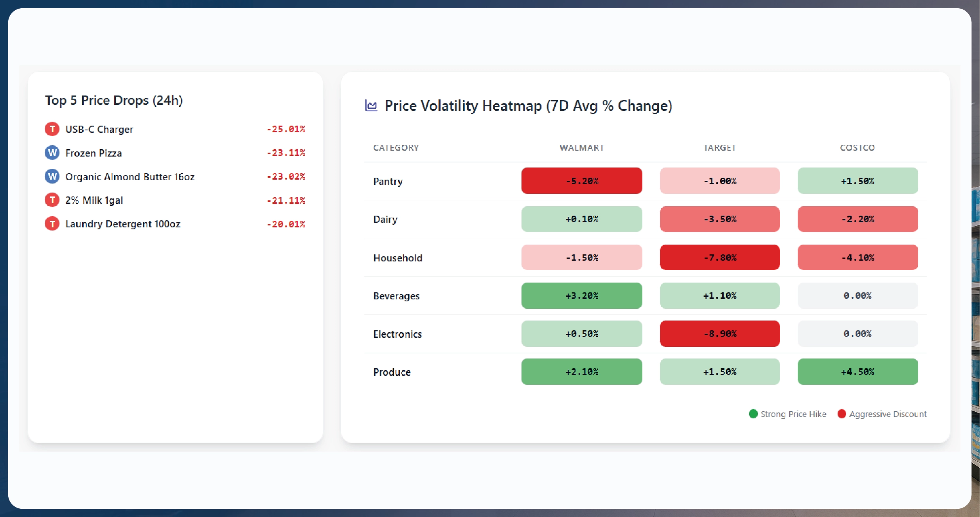Click the Target icon beside Laundry Detergent 100oz
This screenshot has height=517, width=980.
52,224
